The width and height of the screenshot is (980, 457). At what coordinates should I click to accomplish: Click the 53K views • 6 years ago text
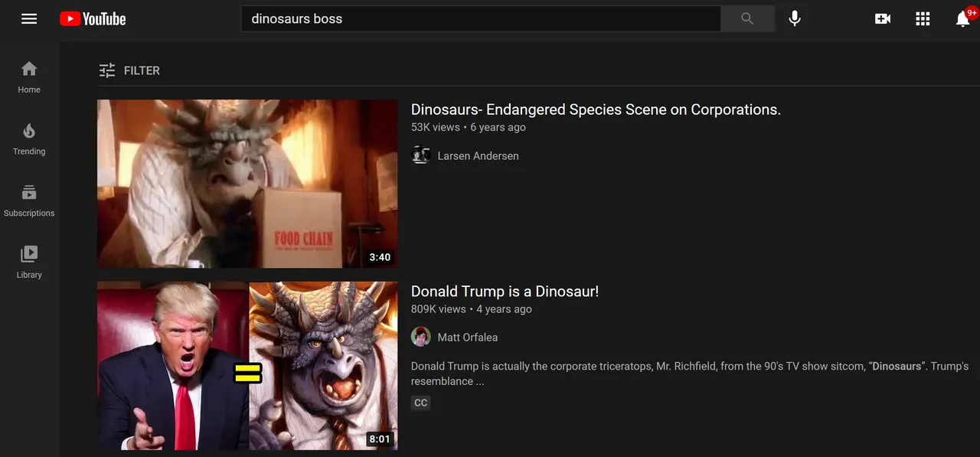[x=469, y=128]
